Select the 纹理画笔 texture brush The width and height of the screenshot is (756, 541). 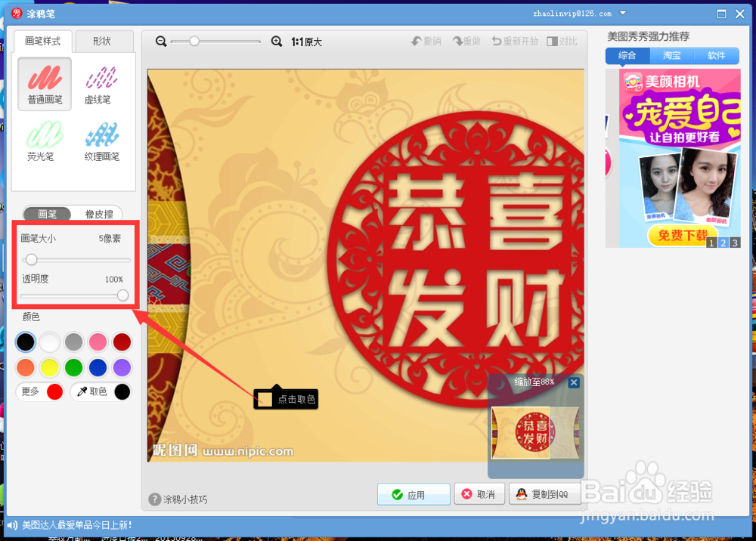coord(101,141)
